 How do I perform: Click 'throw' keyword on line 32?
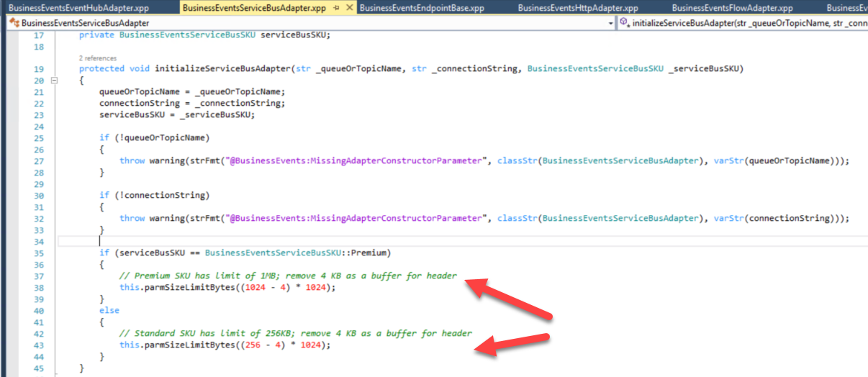tap(132, 219)
